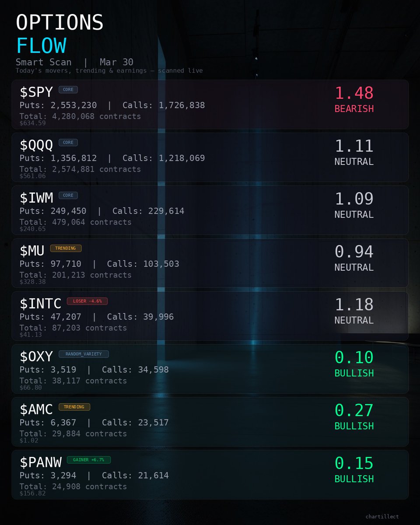Click the Smart Scan label
This screenshot has width=420, height=525.
click(x=44, y=62)
